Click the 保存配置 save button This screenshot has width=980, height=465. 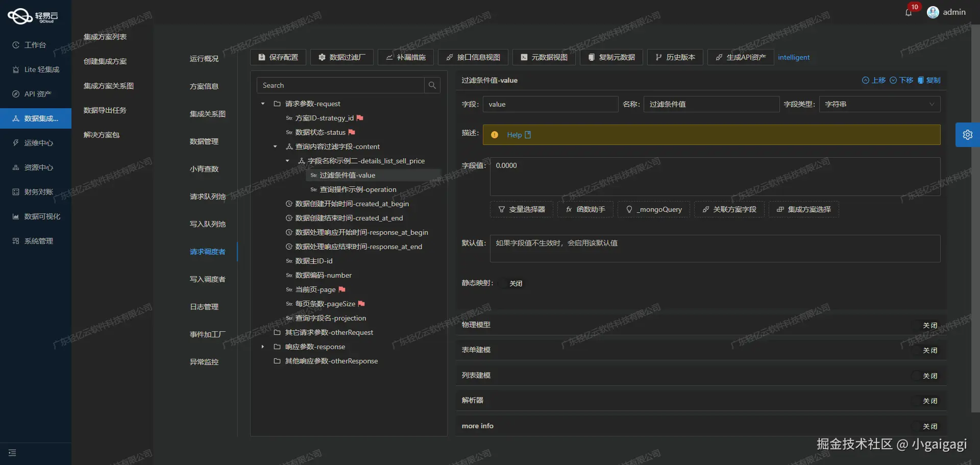point(278,57)
